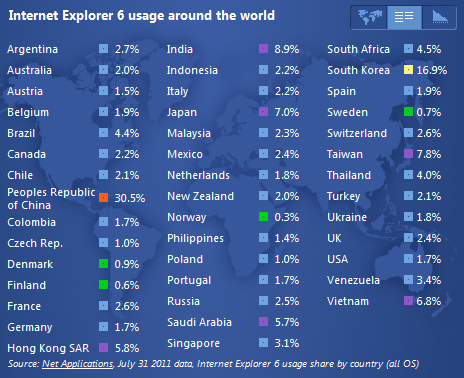The image size is (464, 378).
Task: Click the green swatch beside Sweden
Action: click(x=408, y=112)
